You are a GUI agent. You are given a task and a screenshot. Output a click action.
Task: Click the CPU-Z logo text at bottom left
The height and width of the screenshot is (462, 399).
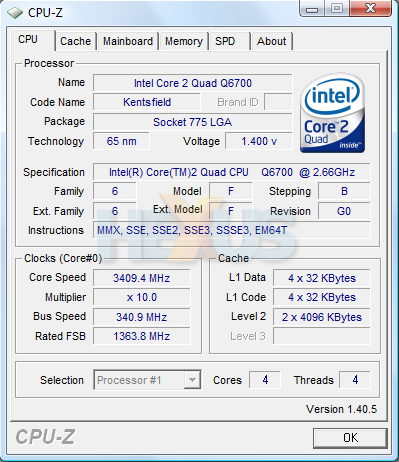[x=45, y=437]
